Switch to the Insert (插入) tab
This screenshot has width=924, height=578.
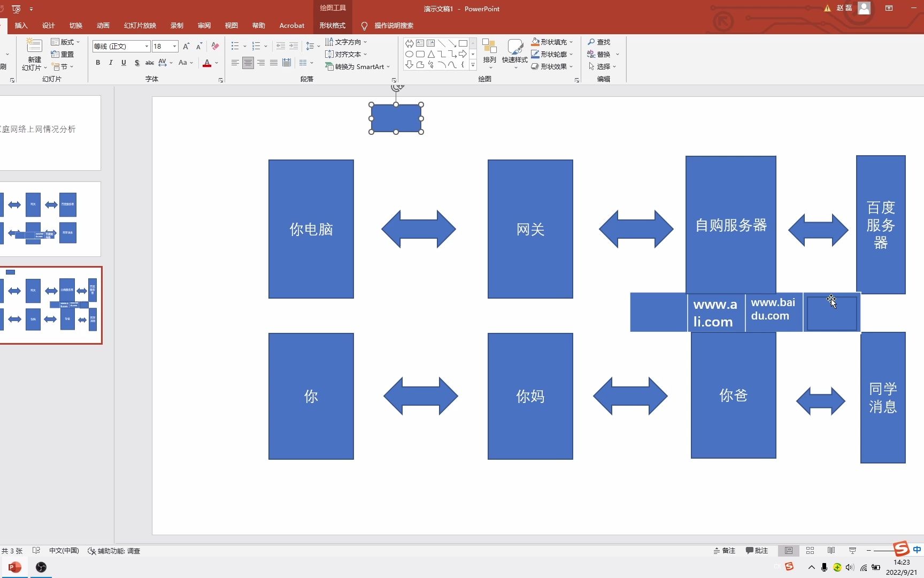pyautogui.click(x=21, y=26)
